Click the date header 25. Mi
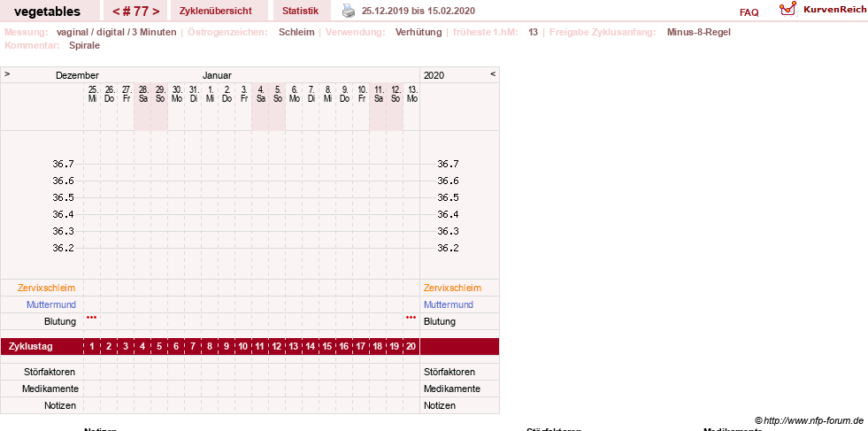The width and height of the screenshot is (868, 431). (92, 94)
